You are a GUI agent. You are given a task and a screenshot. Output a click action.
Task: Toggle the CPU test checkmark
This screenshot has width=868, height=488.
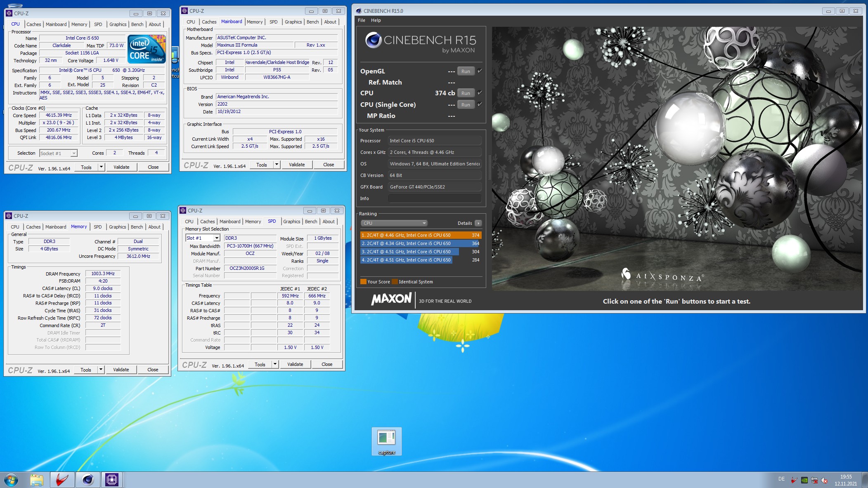point(480,93)
